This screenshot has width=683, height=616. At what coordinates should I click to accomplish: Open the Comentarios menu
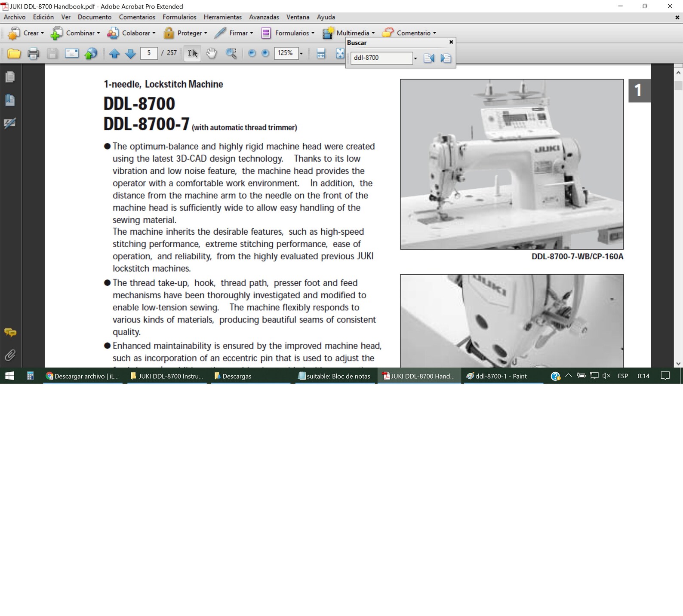(137, 17)
